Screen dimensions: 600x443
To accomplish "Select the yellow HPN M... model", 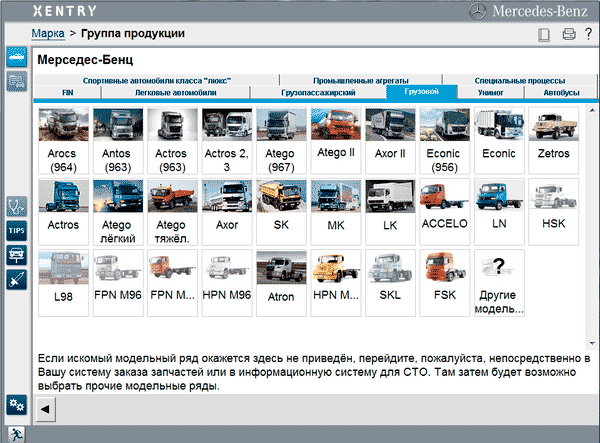I will click(x=336, y=283).
